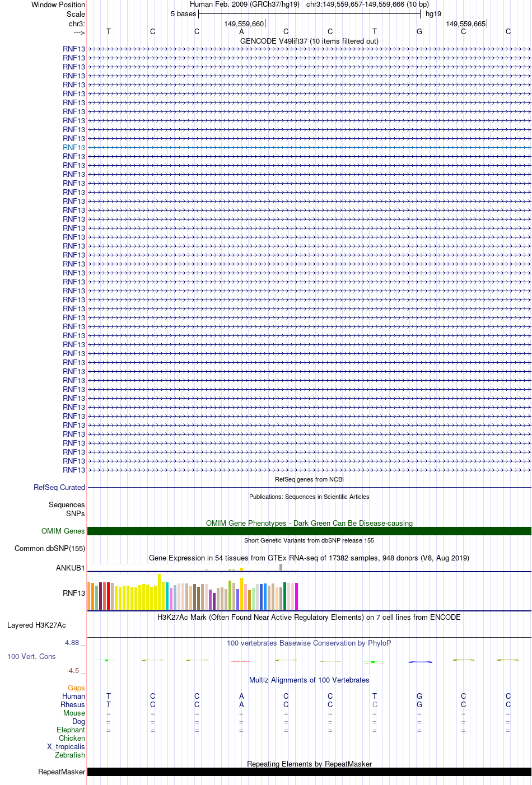Click the black RepeatMasker bar
The width and height of the screenshot is (532, 785).
click(x=309, y=772)
